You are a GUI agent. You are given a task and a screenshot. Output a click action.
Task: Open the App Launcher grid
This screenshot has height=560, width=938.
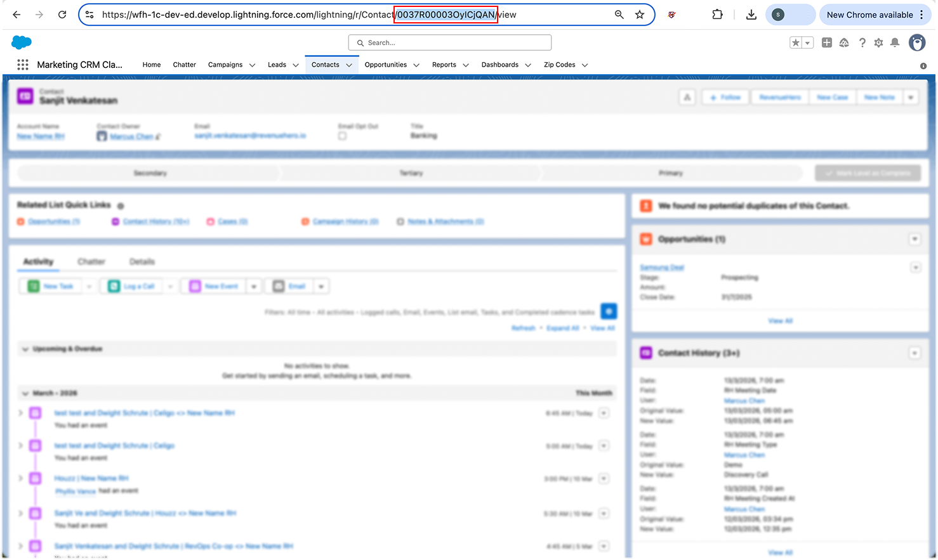23,64
